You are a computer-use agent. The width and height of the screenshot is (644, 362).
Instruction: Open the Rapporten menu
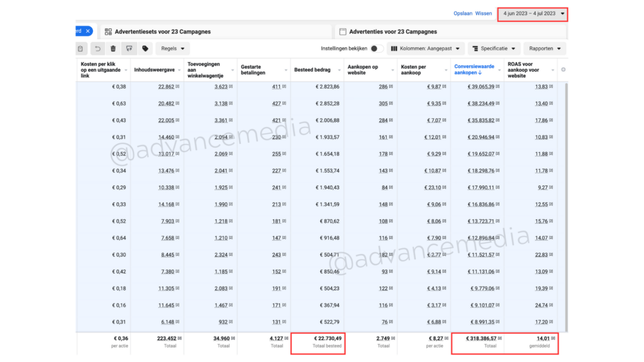click(x=544, y=48)
